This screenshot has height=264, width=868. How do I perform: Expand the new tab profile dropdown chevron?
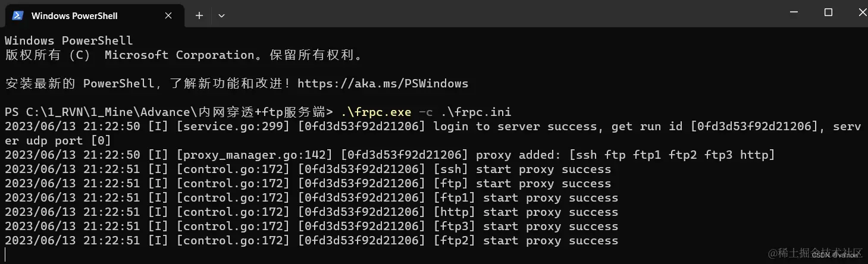pos(221,15)
